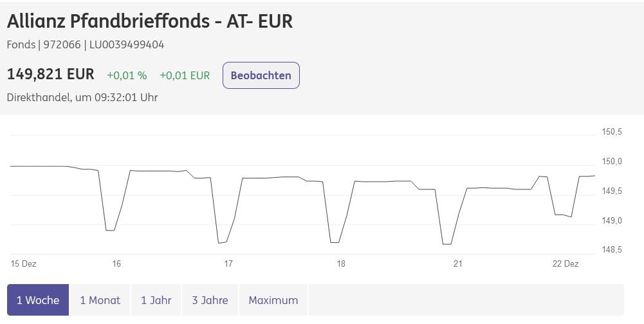The width and height of the screenshot is (644, 324).
Task: Switch to the 1 Monat tab
Action: [x=100, y=300]
